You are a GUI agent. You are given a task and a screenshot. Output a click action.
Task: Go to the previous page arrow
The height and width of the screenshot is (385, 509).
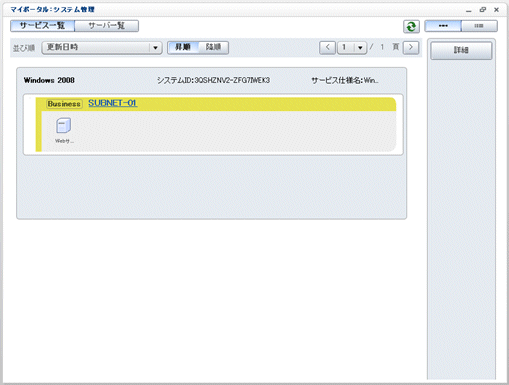coord(327,48)
